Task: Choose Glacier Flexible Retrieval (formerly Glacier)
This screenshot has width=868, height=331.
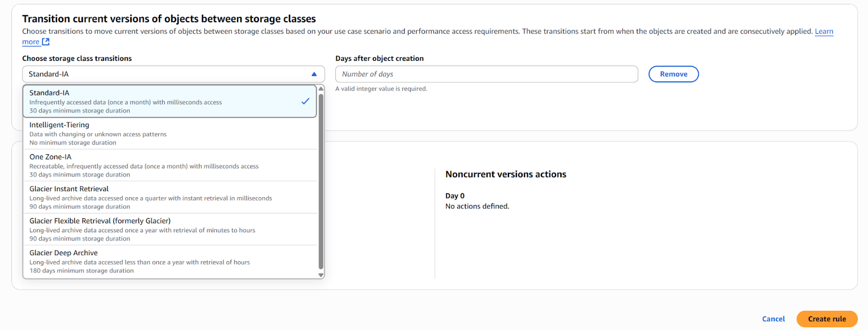Action: pos(170,229)
